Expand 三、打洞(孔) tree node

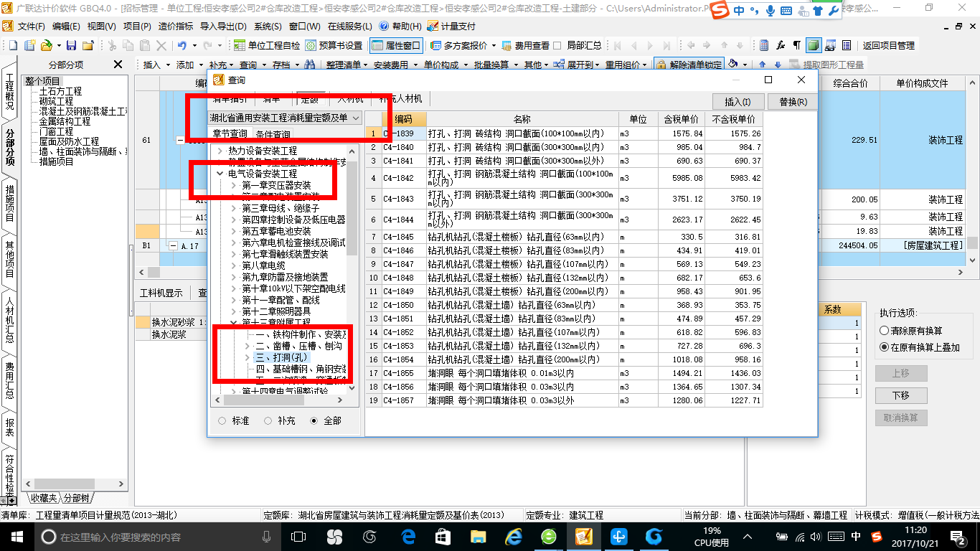(x=248, y=357)
